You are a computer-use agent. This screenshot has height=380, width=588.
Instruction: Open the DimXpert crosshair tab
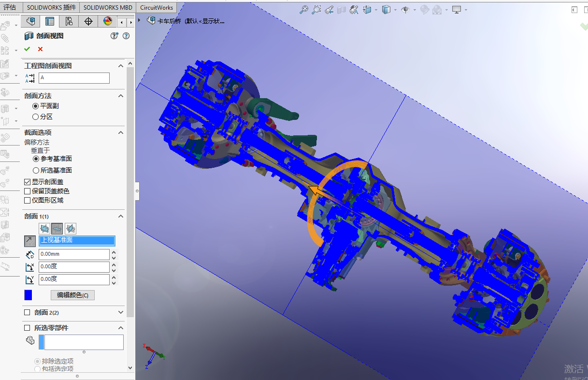(88, 21)
